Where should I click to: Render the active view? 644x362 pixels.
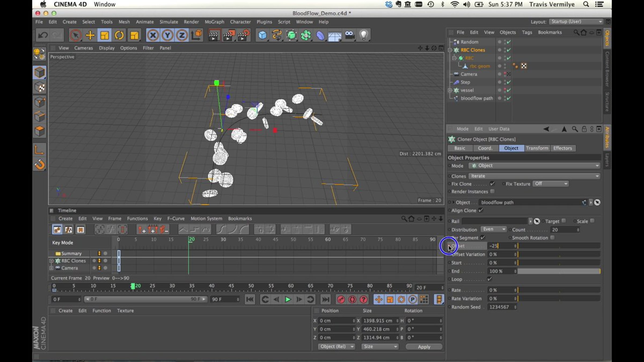(214, 35)
